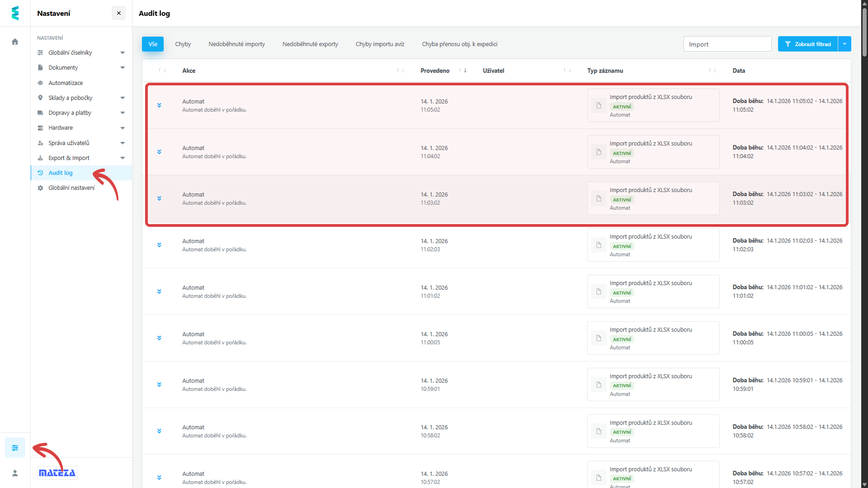Toggle sorting on the Typ záznamu column

pos(712,70)
